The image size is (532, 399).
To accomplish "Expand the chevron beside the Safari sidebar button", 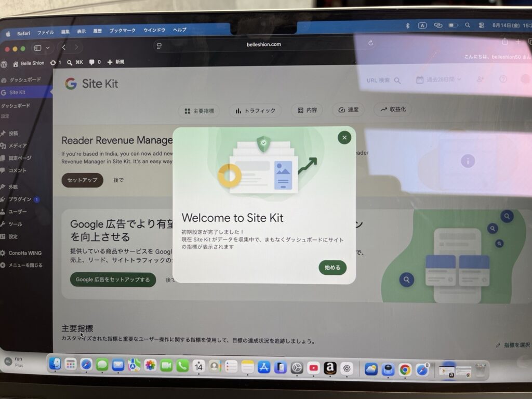I will 48,48.
